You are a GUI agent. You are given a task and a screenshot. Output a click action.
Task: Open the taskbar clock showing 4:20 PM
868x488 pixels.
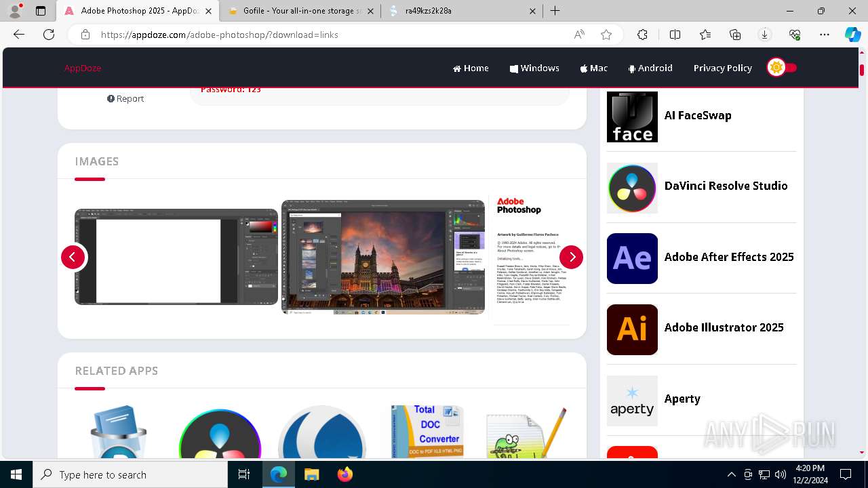pyautogui.click(x=810, y=474)
